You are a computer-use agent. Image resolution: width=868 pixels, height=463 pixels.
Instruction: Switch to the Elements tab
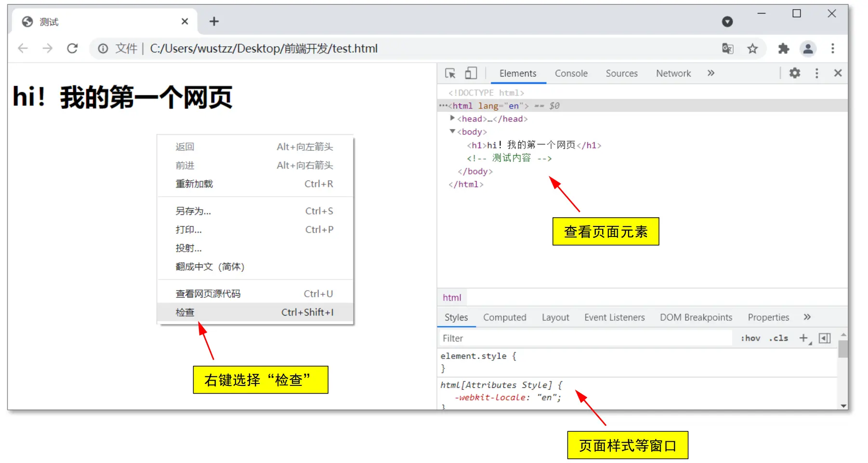click(518, 73)
